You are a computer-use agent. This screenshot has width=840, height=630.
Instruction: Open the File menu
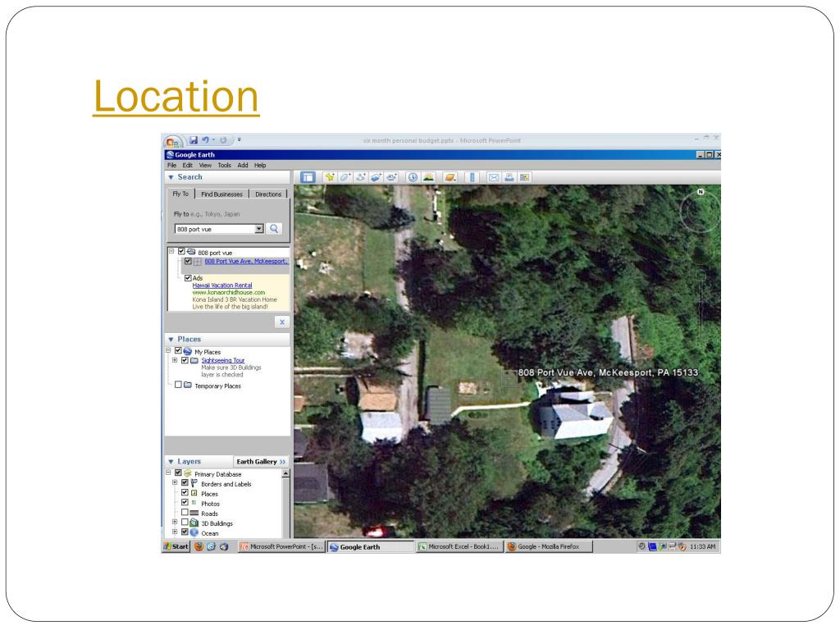pyautogui.click(x=172, y=166)
